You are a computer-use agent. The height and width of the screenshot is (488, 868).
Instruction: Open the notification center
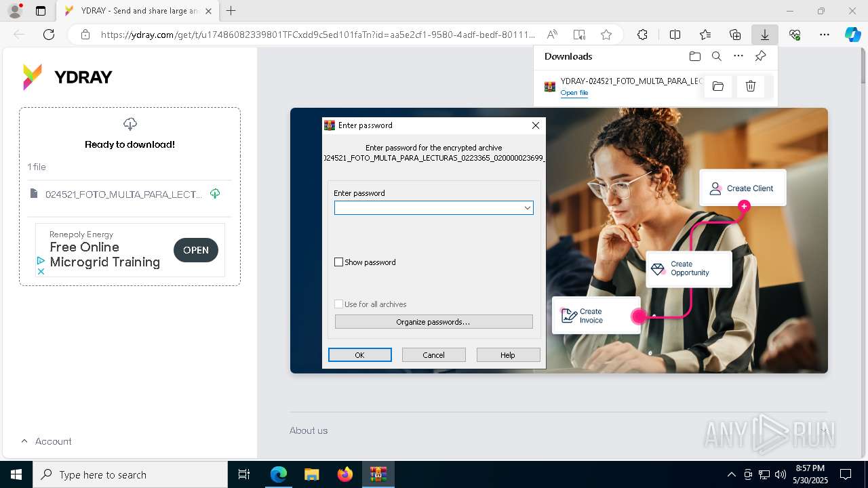pyautogui.click(x=846, y=474)
